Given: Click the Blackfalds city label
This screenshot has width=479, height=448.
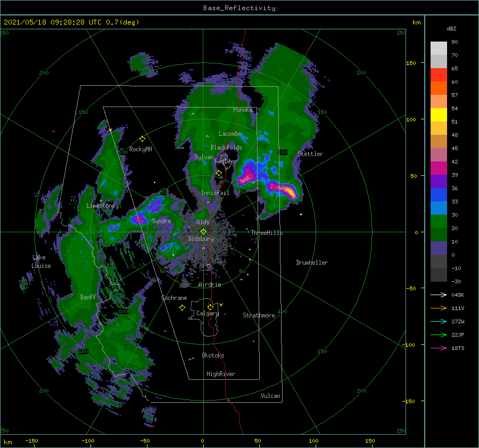Looking at the screenshot, I should click(x=226, y=148).
